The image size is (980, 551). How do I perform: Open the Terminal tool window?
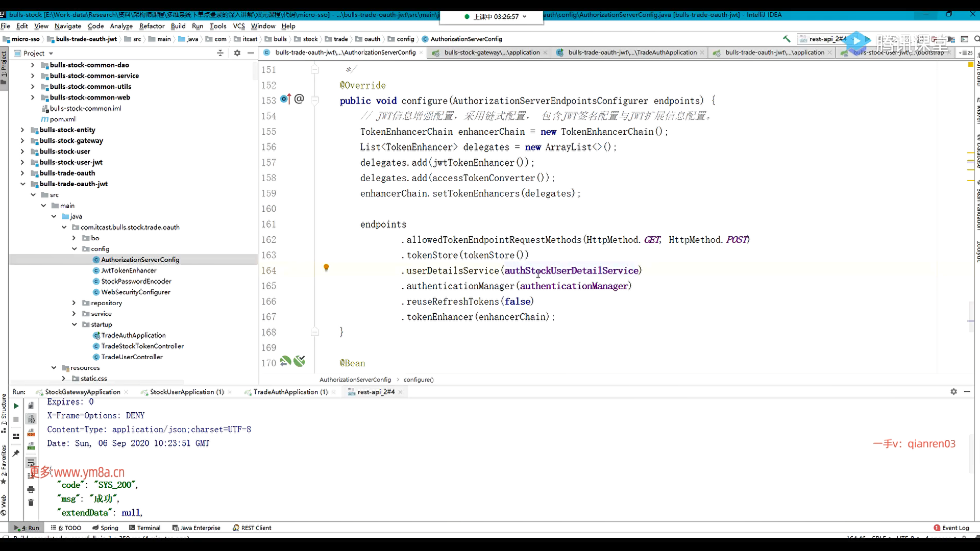coord(145,528)
